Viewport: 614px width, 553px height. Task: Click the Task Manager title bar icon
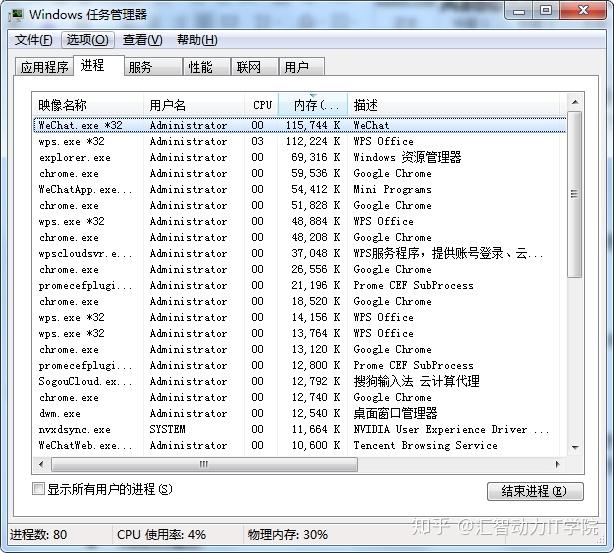[16, 15]
